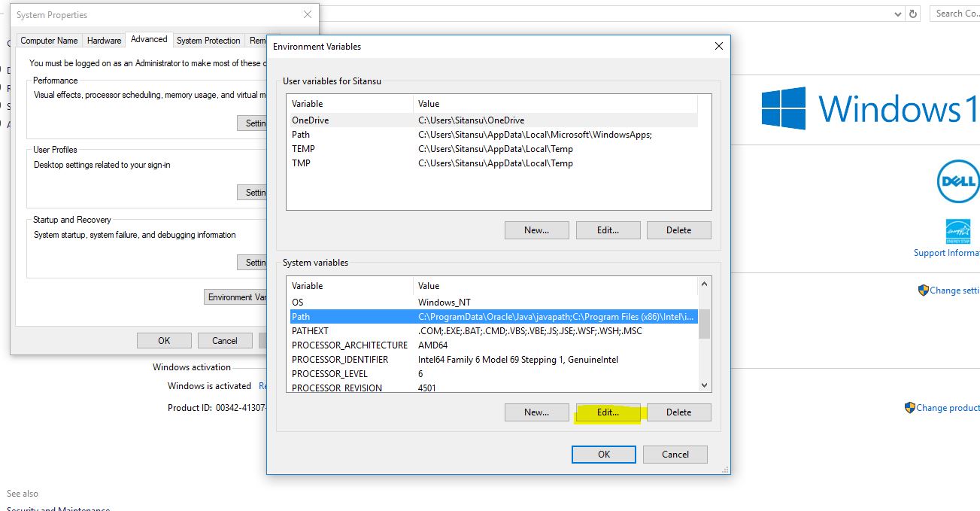
Task: Click the System variables scrollbar up arrow
Action: click(x=704, y=284)
